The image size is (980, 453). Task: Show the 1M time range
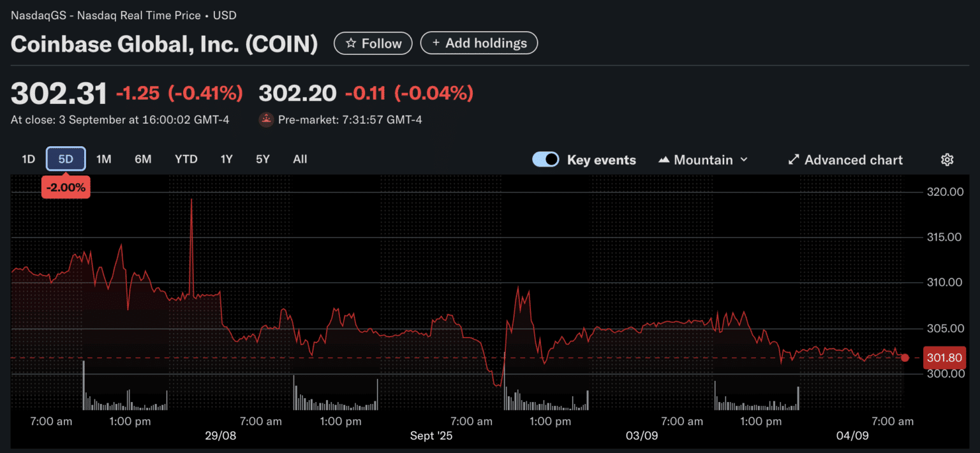pyautogui.click(x=104, y=160)
